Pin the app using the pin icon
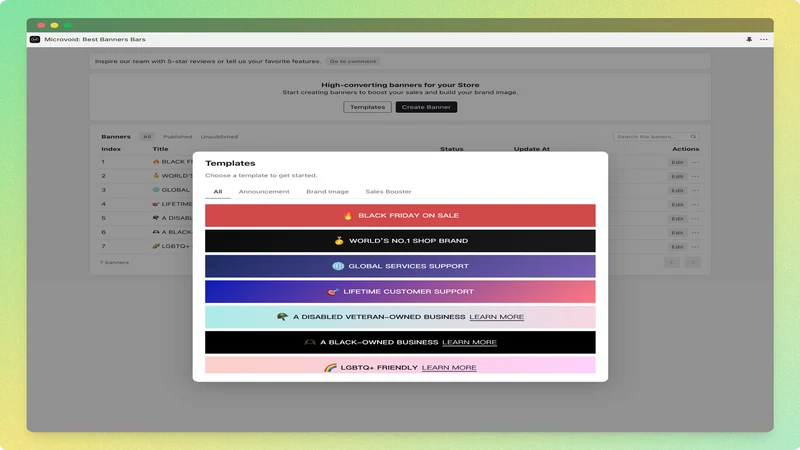The height and width of the screenshot is (450, 800). [x=749, y=39]
